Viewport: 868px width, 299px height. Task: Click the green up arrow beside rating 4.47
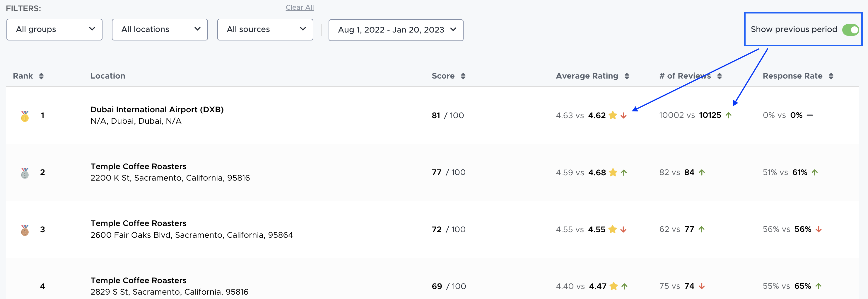(x=624, y=286)
